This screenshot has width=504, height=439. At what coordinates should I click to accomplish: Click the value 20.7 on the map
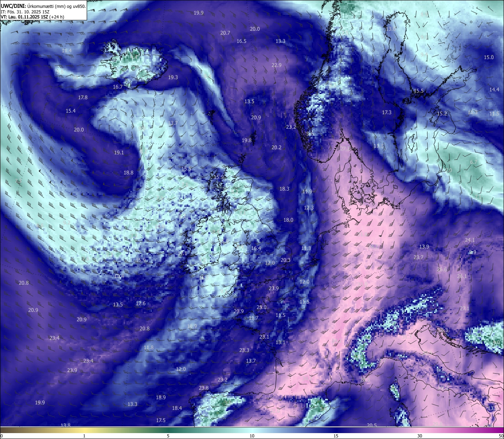click(225, 33)
